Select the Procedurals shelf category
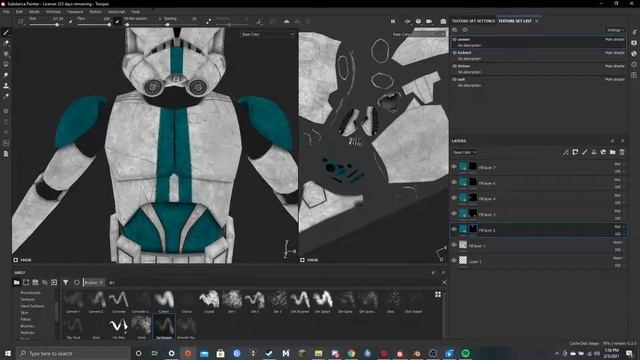 coord(31,293)
